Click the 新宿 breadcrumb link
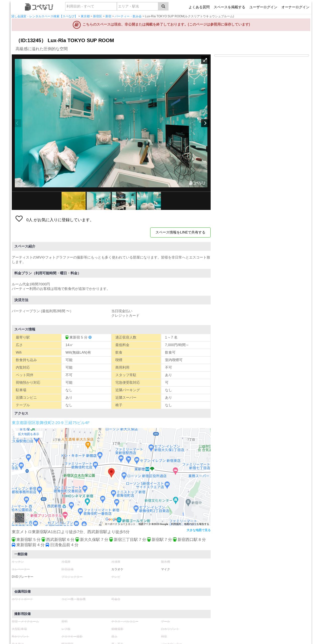Screen dimensions: 322x644 [x=108, y=16]
